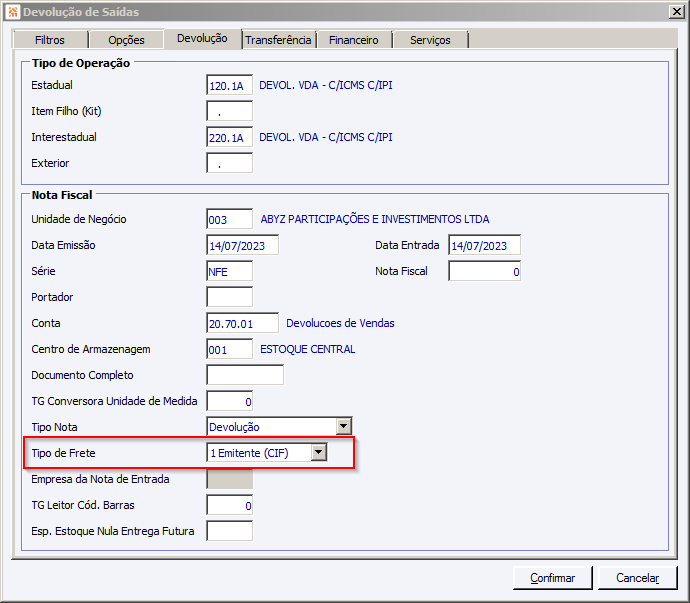The image size is (690, 603).
Task: Click the Devolucoes de Vendas text
Action: click(340, 323)
